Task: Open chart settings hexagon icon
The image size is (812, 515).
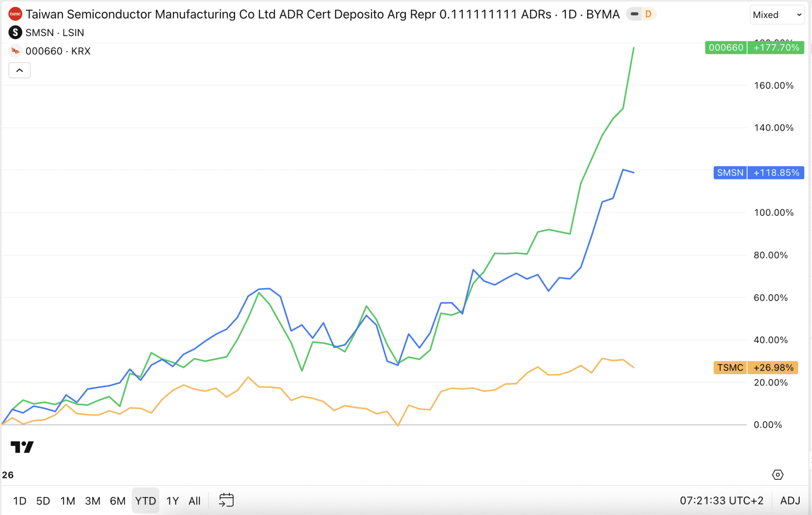Action: pos(778,475)
